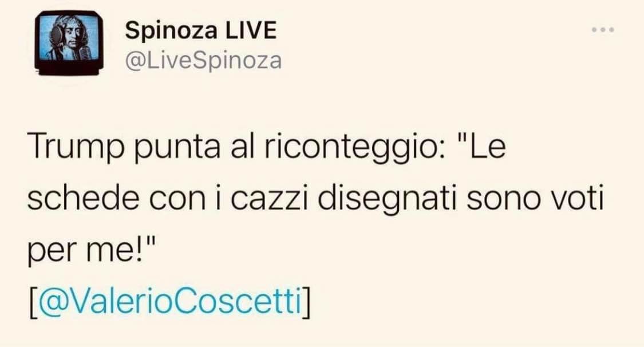644x347 pixels.
Task: Open the three-dot more options menu
Action: pos(603,30)
